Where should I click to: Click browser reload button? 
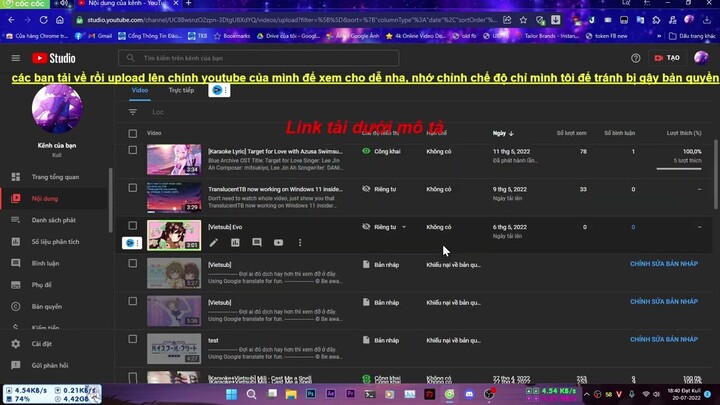pyautogui.click(x=44, y=20)
